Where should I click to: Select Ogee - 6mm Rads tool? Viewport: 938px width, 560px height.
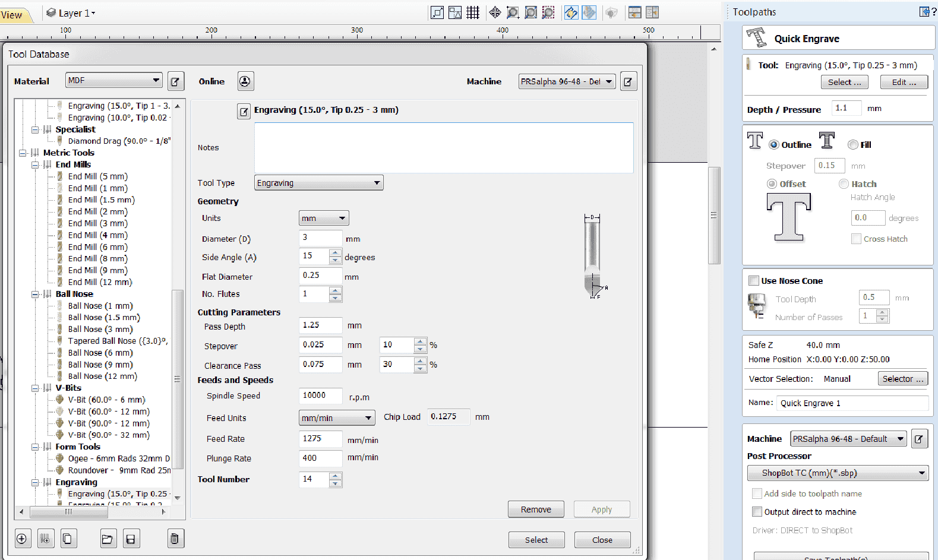[119, 458]
